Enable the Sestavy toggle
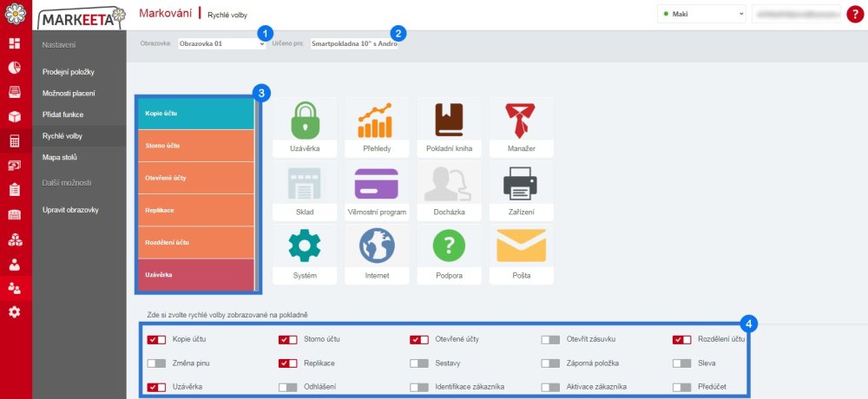 419,363
